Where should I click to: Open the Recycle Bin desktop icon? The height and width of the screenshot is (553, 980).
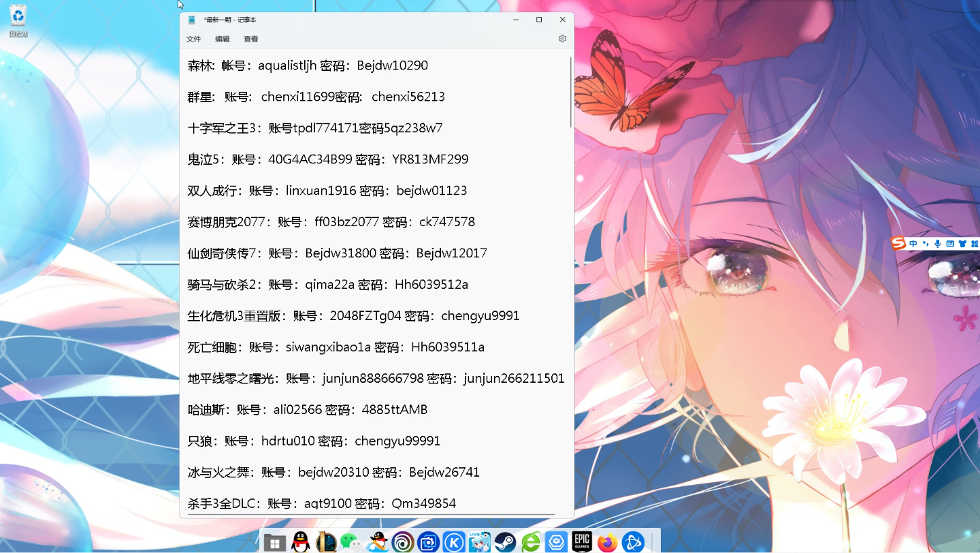click(x=18, y=20)
